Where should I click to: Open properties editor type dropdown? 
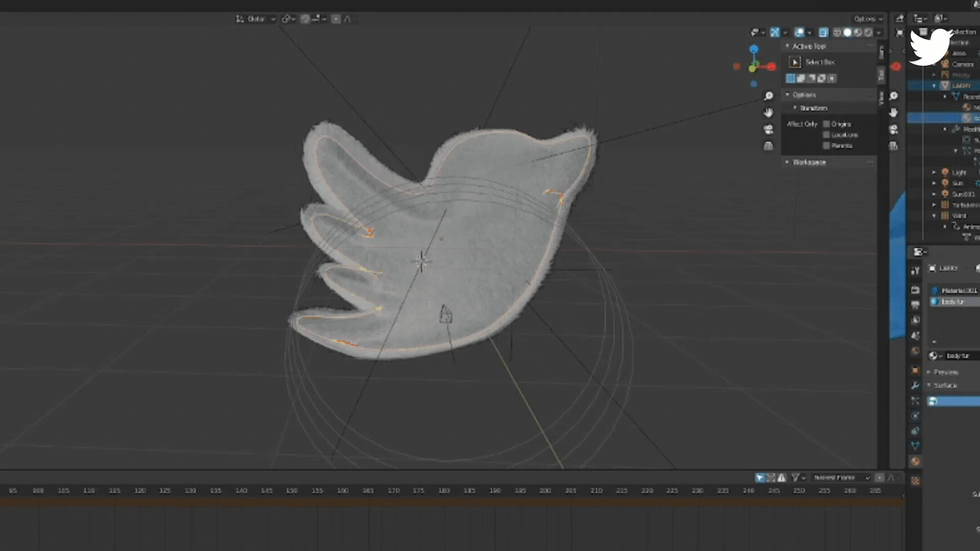[x=919, y=251]
